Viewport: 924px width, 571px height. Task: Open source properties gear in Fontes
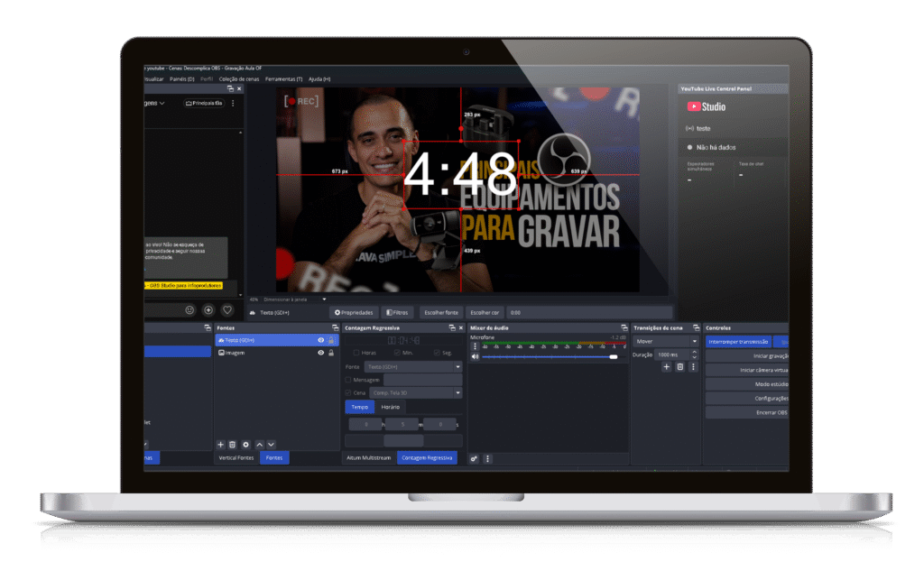point(245,445)
